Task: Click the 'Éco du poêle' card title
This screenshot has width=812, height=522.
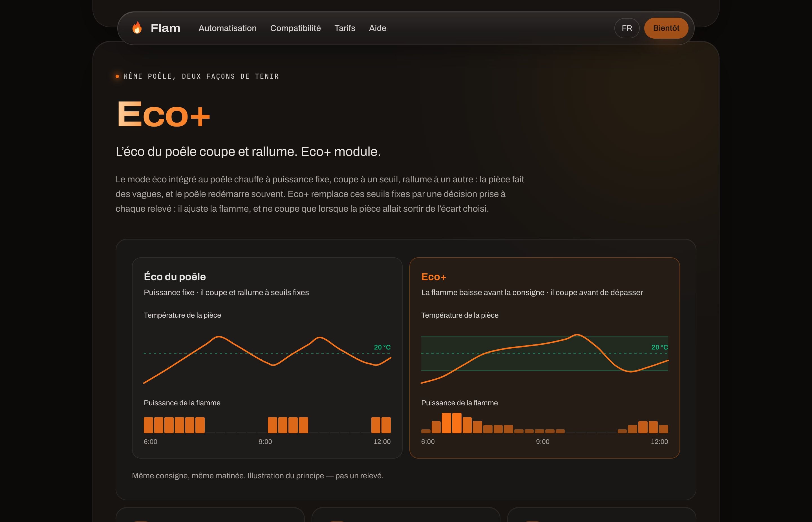Action: point(175,277)
